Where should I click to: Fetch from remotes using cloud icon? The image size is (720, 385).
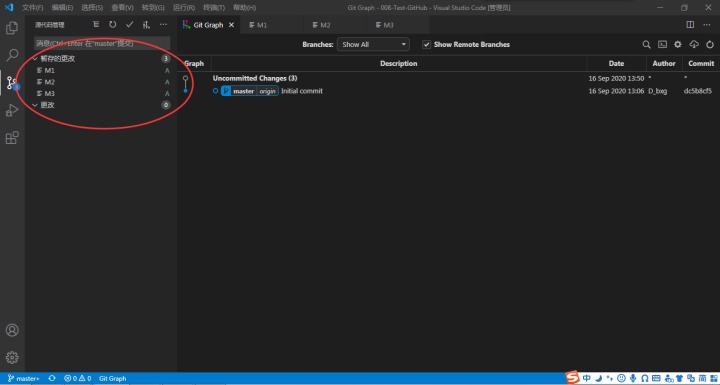click(x=694, y=45)
